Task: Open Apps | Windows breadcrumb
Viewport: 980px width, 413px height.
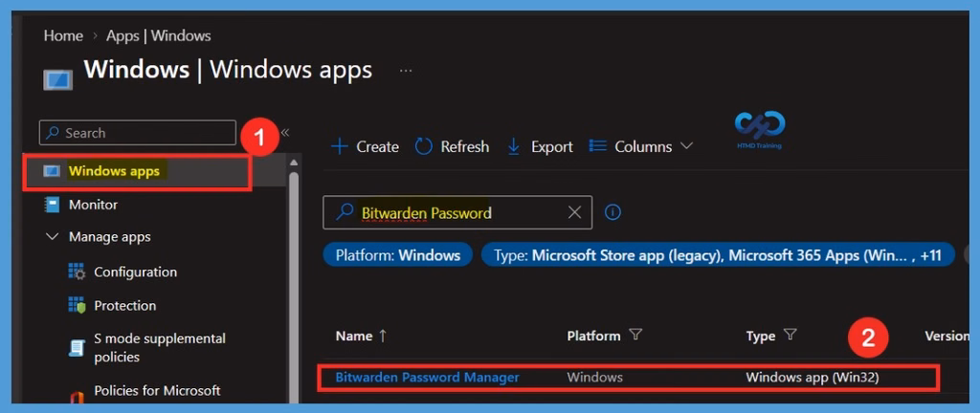Action: tap(159, 35)
